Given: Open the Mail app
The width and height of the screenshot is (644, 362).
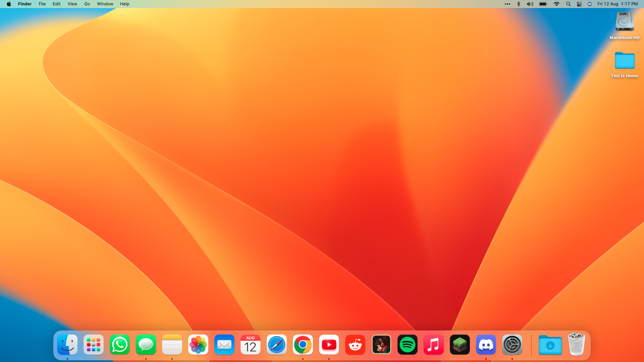Looking at the screenshot, I should click(x=224, y=345).
